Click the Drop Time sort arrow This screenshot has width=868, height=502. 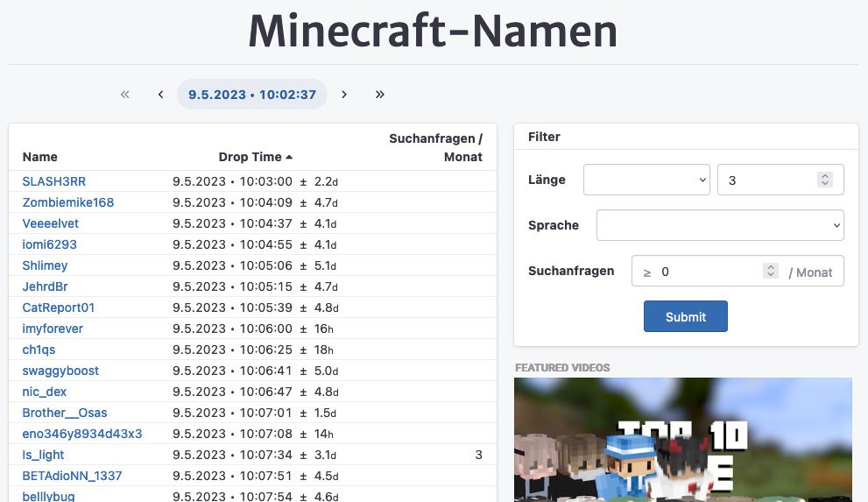tap(289, 157)
